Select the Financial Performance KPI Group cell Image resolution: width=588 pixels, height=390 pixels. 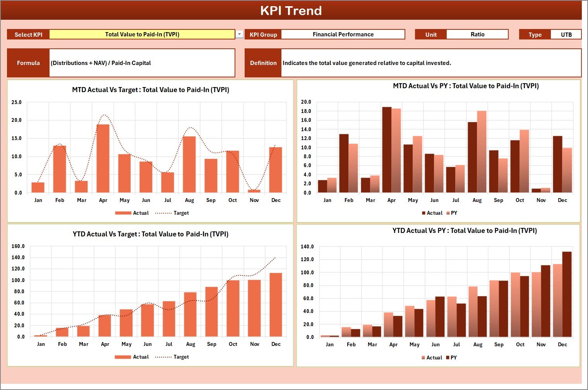[343, 34]
